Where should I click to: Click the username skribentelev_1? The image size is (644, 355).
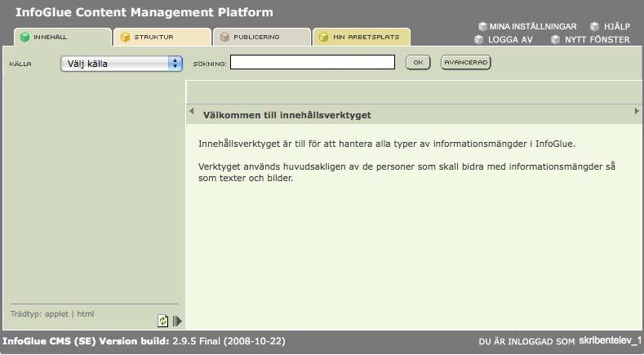611,340
